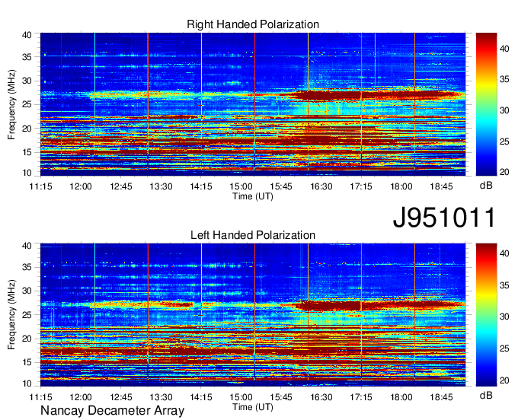The image size is (518, 420).
Task: Click the 25 MHz frequency tick on Left Handed plot
Action: click(x=27, y=315)
